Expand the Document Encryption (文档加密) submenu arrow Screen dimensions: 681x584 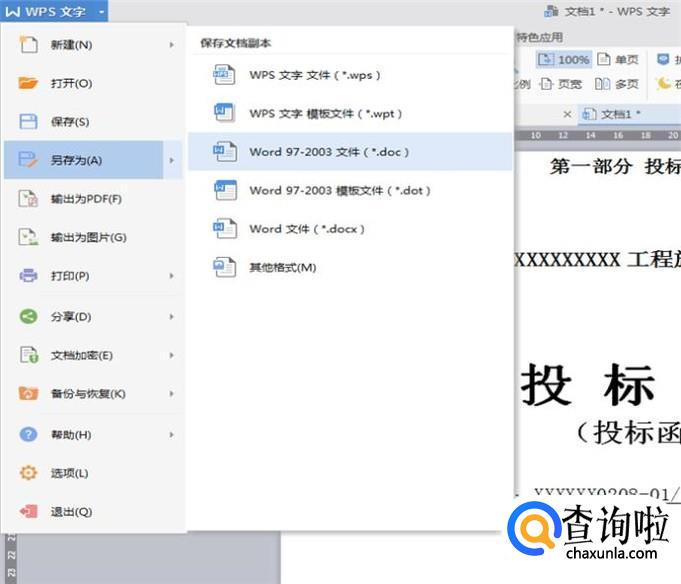coord(172,355)
